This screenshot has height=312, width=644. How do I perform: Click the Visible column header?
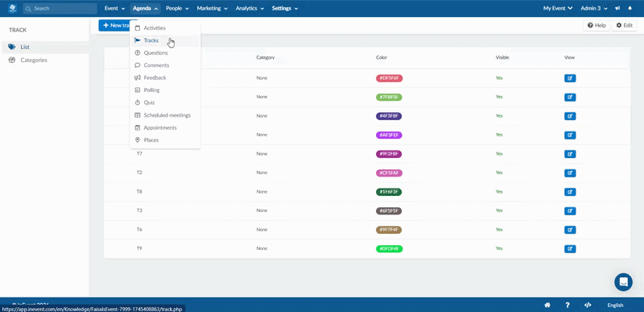[502, 57]
